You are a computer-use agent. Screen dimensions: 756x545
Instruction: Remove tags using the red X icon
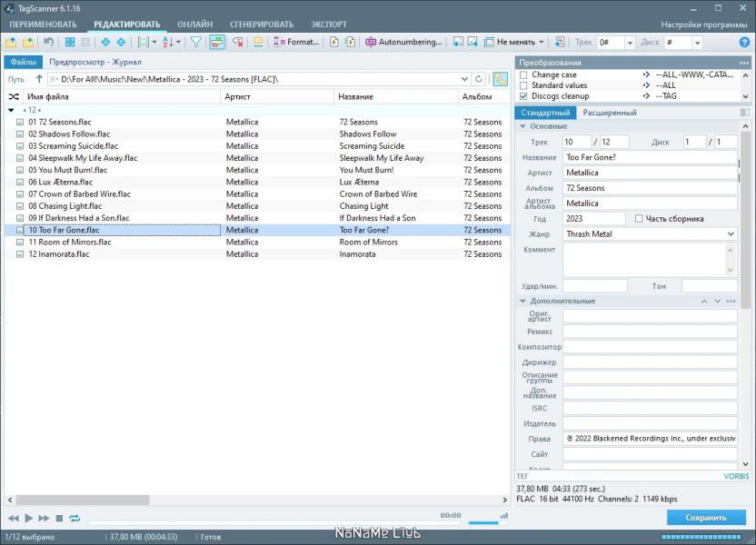(x=238, y=43)
